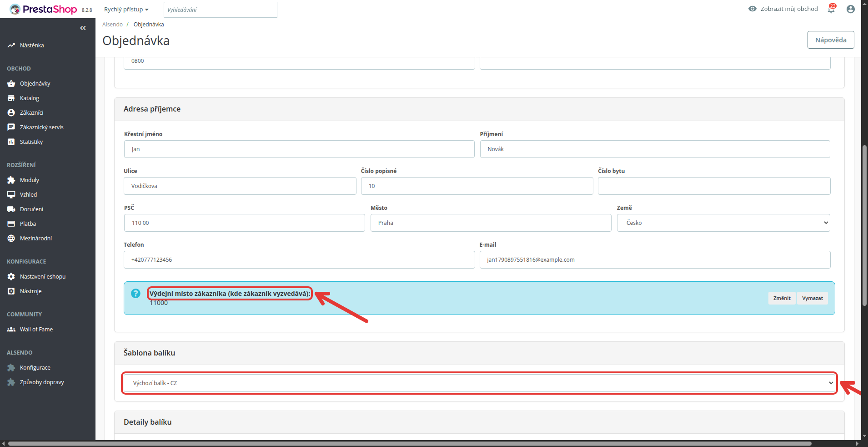Click the E-mail field
868x447 pixels.
tap(655, 260)
